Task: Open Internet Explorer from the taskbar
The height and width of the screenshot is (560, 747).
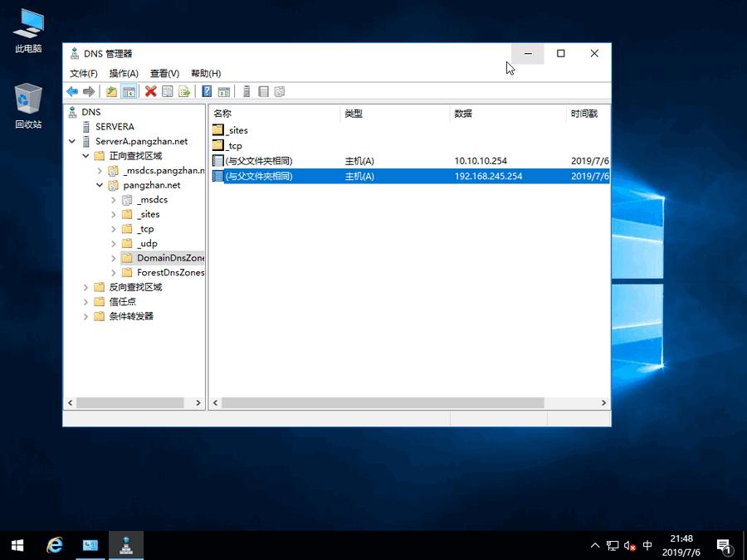Action: pos(54,545)
